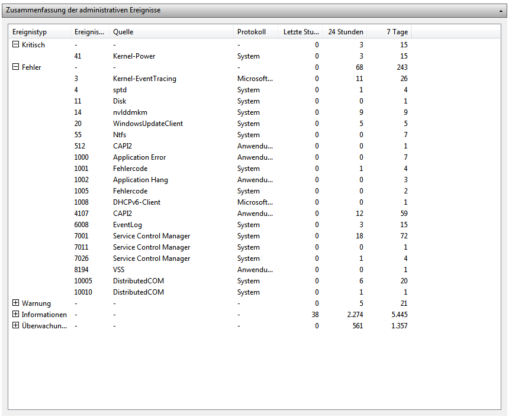Select Service Control Manager event 7026 row
Viewport: 509px width, 420px height.
[210, 259]
